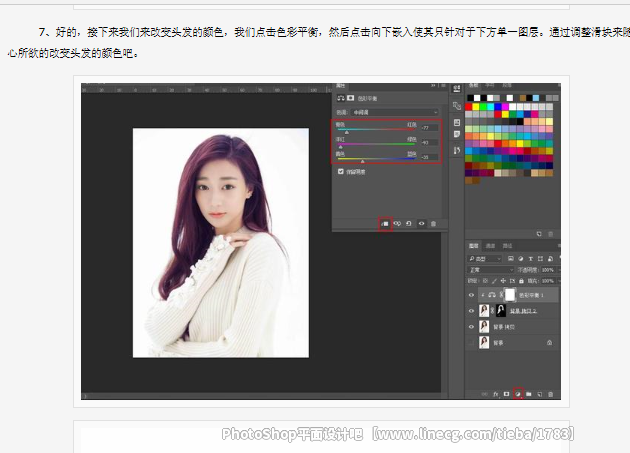Select the 色板 swatches tab
This screenshot has width=630, height=453.
(x=474, y=86)
